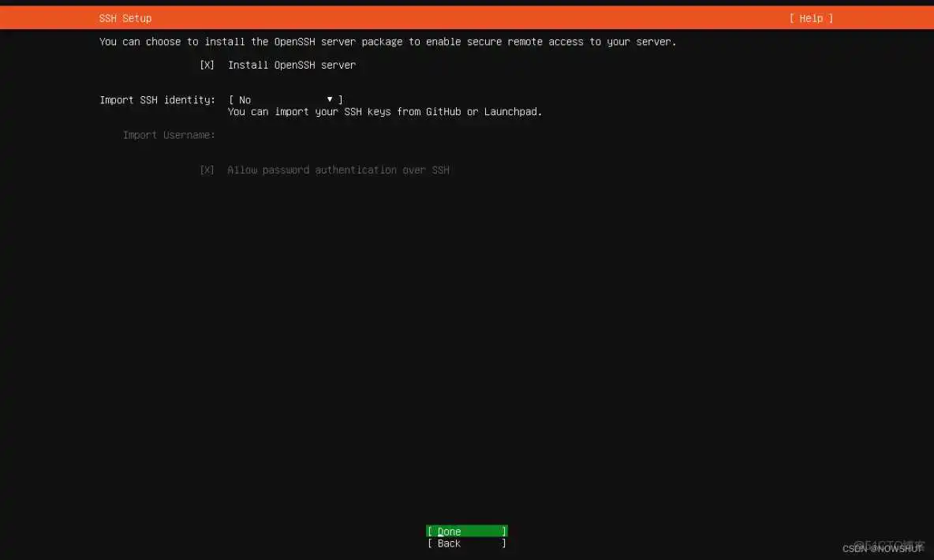Viewport: 934px width, 560px height.
Task: Enable the Allow password authentication checkbox
Action: 207,170
